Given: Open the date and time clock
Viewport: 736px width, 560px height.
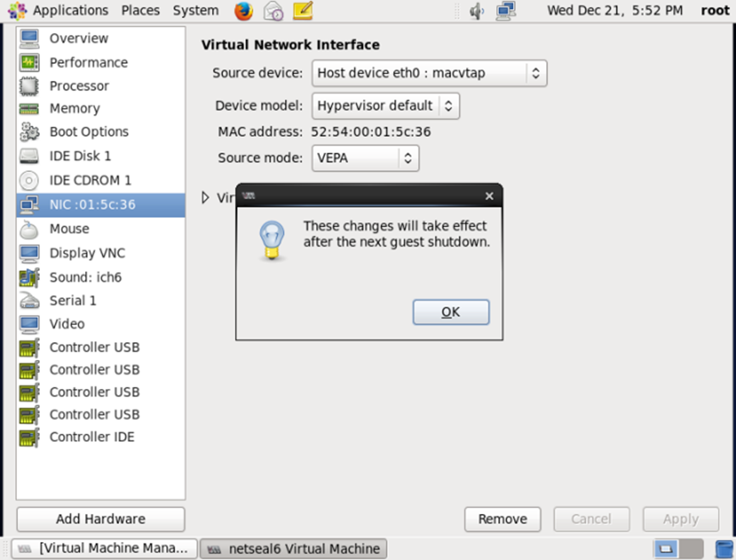Looking at the screenshot, I should click(614, 10).
